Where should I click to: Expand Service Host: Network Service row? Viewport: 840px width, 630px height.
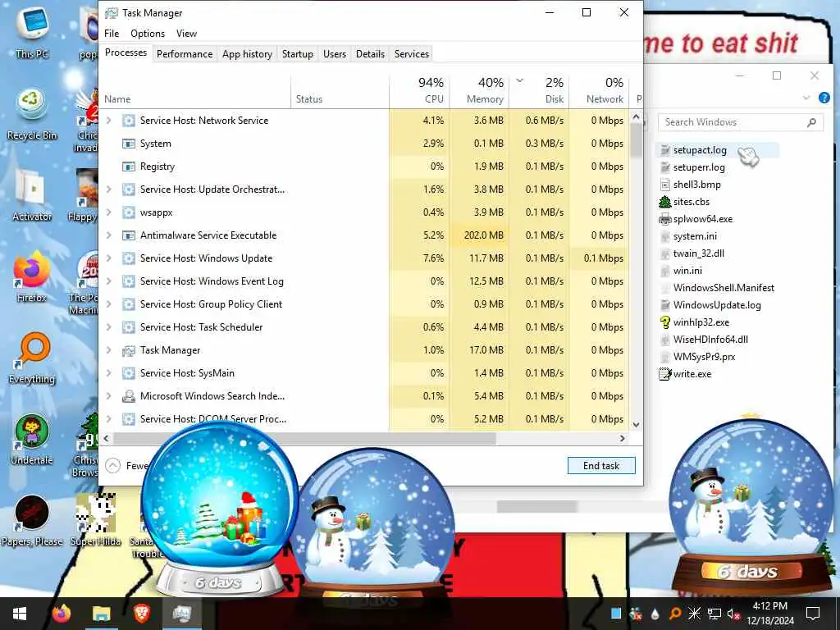[109, 121]
